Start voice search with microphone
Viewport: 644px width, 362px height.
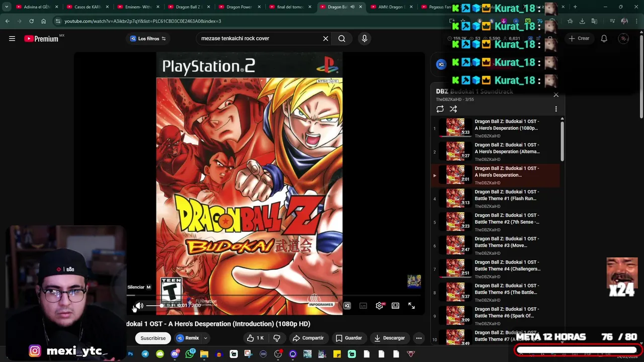point(365,39)
